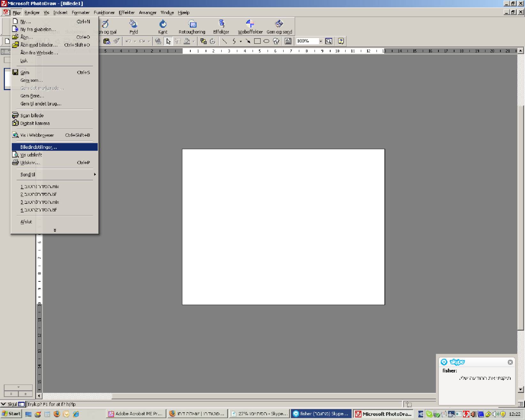The width and height of the screenshot is (525, 420).
Task: Open the first recent .mix file
Action: [x=55, y=187]
